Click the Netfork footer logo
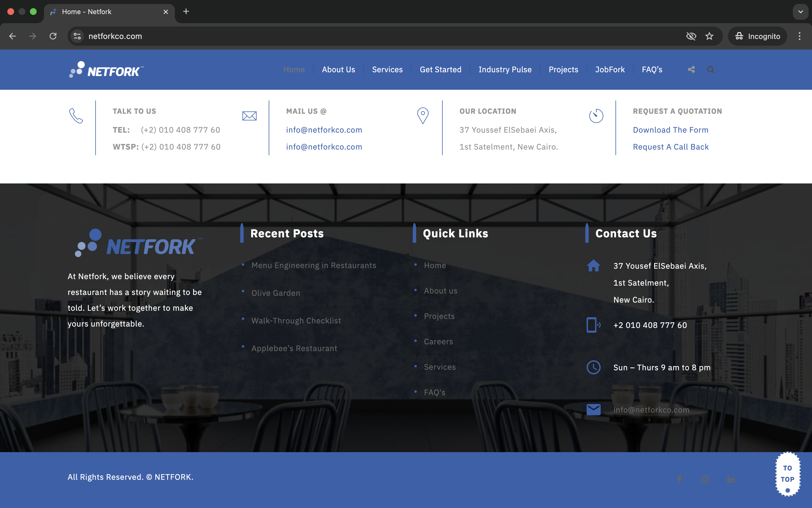The width and height of the screenshot is (812, 508). [139, 243]
